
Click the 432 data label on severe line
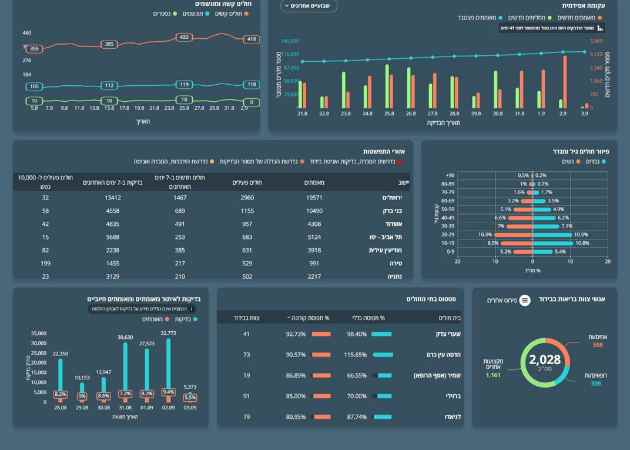click(184, 37)
